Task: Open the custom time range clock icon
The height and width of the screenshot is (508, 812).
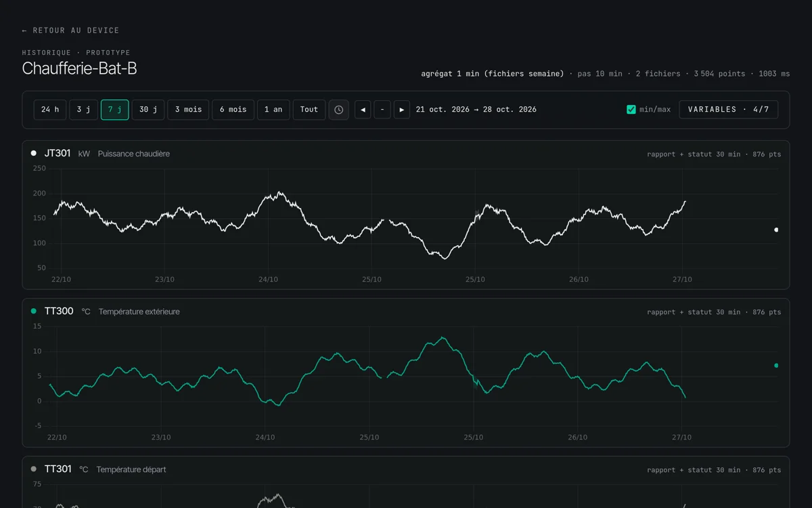Action: point(339,110)
